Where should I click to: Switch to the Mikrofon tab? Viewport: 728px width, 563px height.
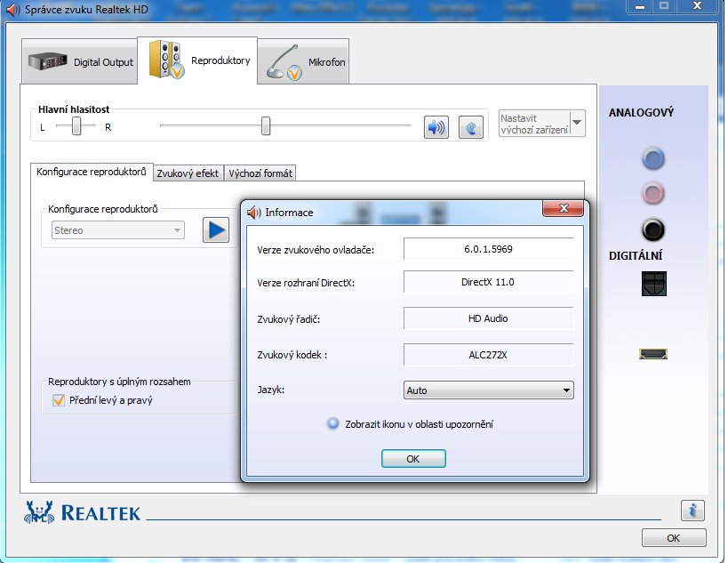tap(304, 62)
